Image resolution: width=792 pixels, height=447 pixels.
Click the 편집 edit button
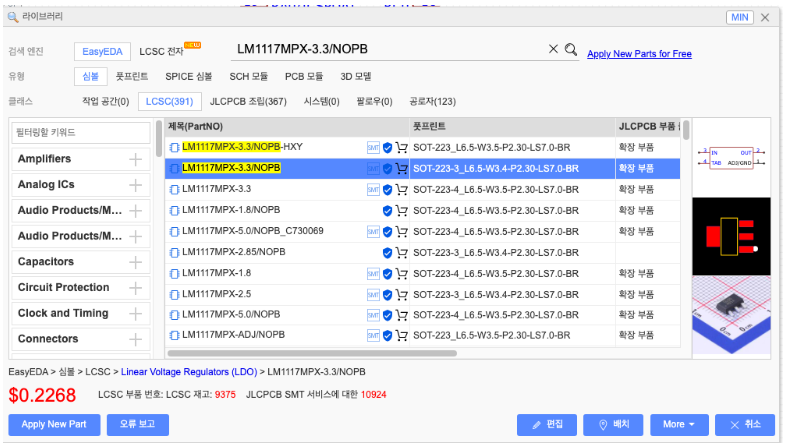[x=547, y=425]
